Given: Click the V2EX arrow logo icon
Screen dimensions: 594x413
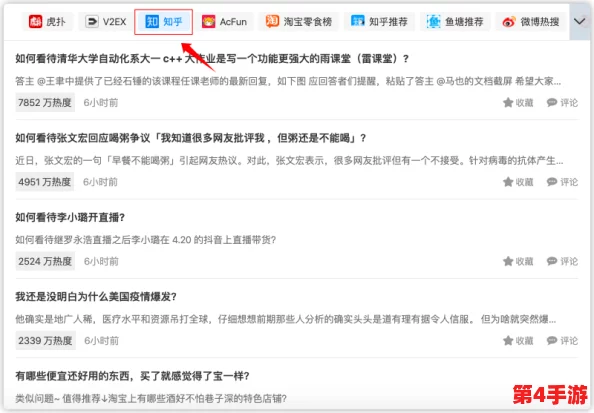Looking at the screenshot, I should coord(92,22).
